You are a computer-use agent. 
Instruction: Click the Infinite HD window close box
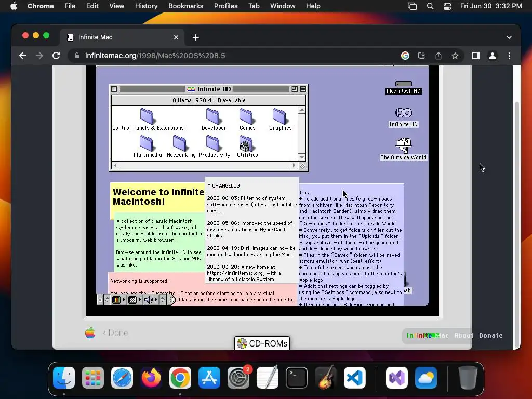(x=114, y=89)
